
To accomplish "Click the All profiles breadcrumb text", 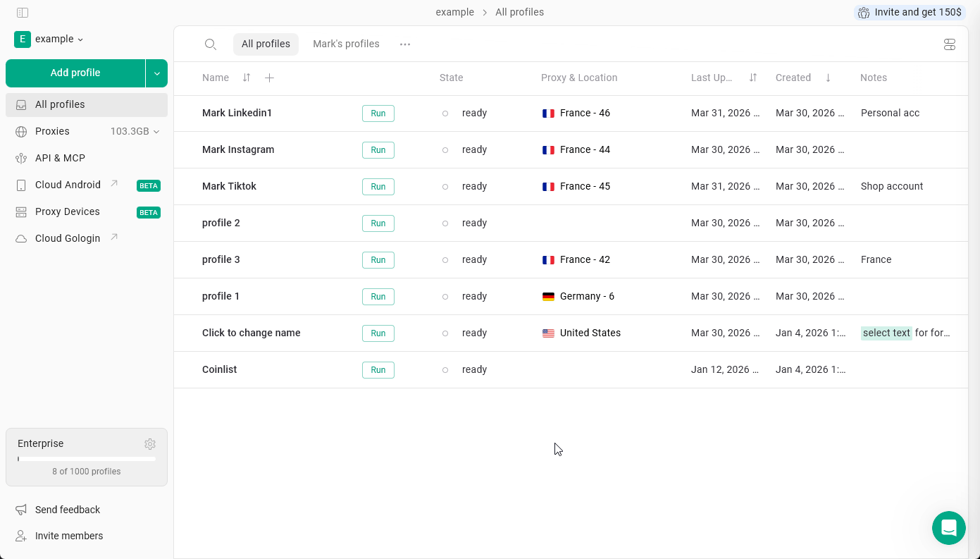I will tap(519, 13).
